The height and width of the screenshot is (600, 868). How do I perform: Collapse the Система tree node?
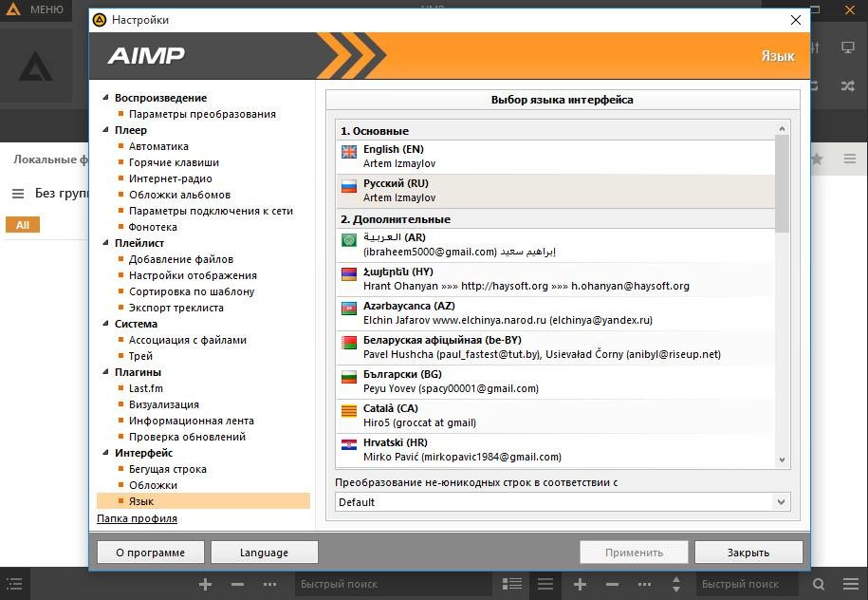pos(105,324)
